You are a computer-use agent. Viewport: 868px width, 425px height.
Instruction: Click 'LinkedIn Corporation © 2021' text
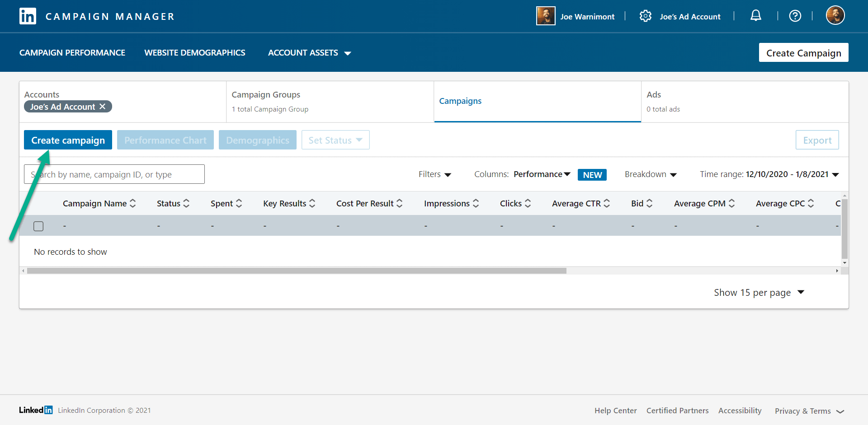click(104, 411)
